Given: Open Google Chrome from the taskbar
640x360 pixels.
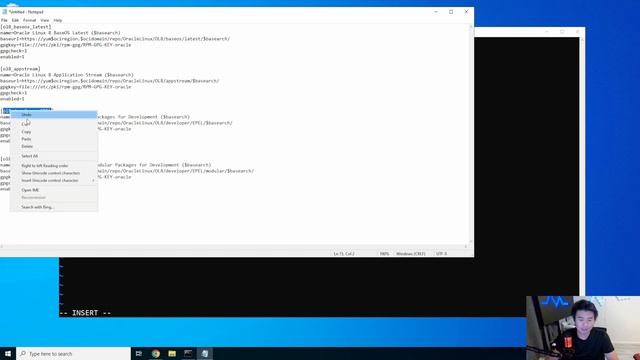Looking at the screenshot, I should (x=156, y=353).
